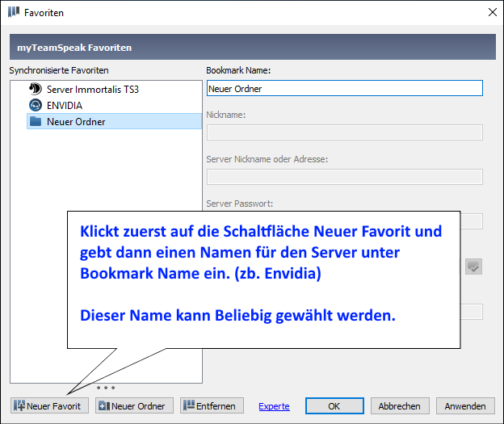Click the blue Neuer Ordner folder icon
Screen dimensions: 504x424
(x=35, y=122)
